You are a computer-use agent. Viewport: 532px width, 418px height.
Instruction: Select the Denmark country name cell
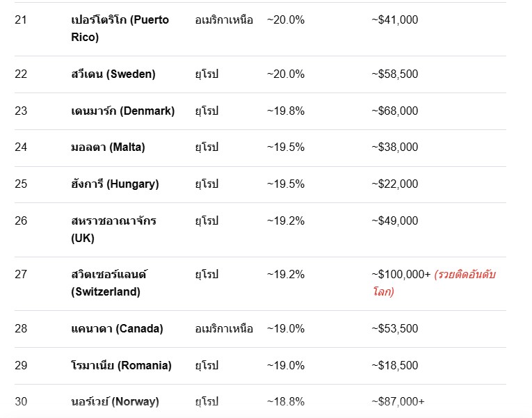[x=123, y=111]
